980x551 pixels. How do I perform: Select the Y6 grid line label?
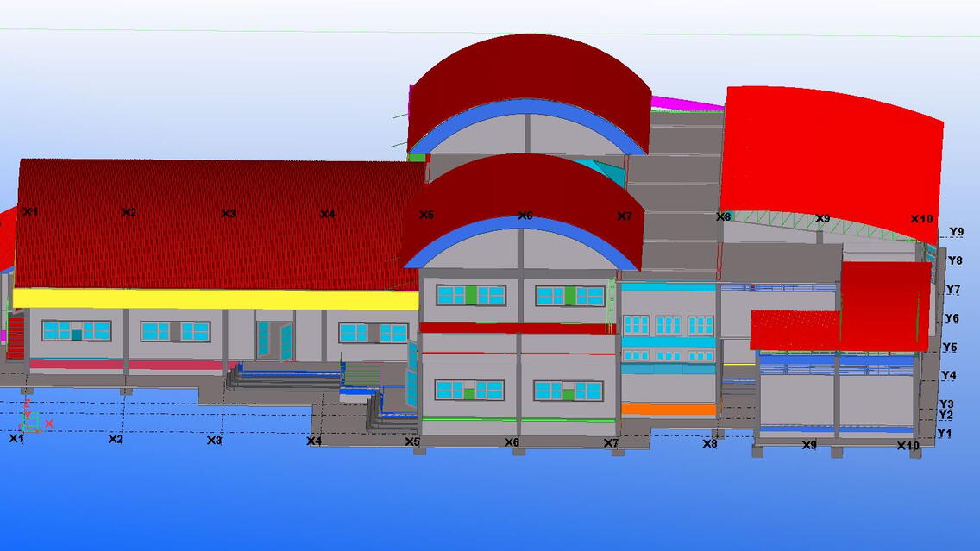(952, 318)
